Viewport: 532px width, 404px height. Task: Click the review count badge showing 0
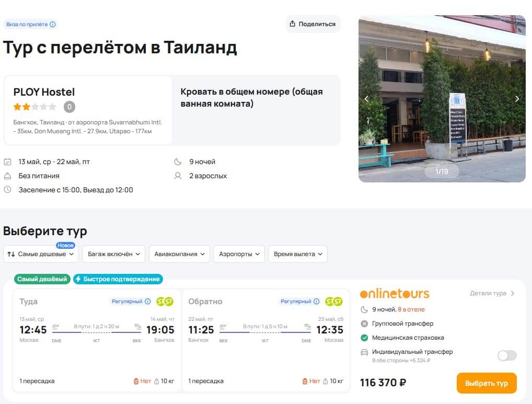(69, 107)
